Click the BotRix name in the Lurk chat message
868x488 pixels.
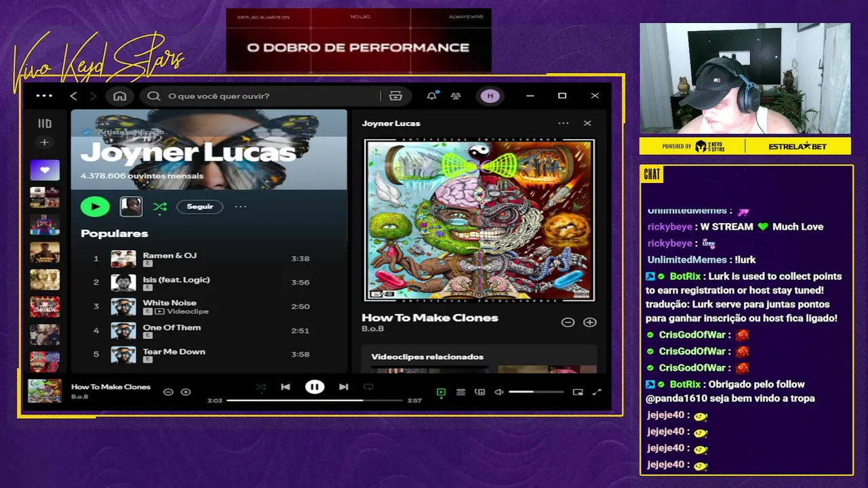click(x=685, y=277)
